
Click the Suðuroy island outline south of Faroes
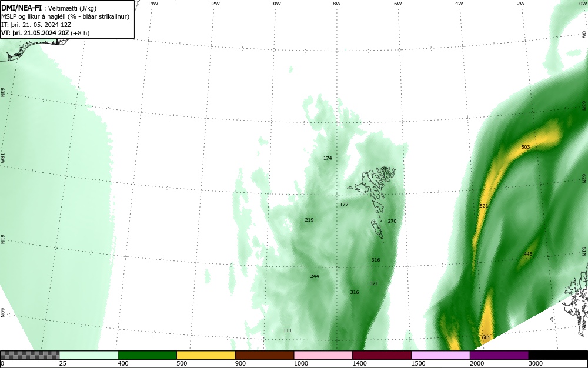tap(378, 229)
